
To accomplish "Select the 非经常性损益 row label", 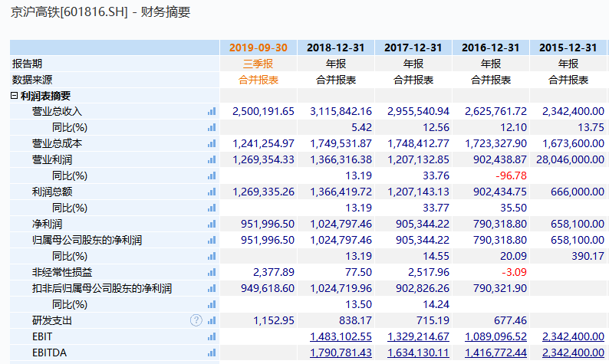I will click(62, 272).
